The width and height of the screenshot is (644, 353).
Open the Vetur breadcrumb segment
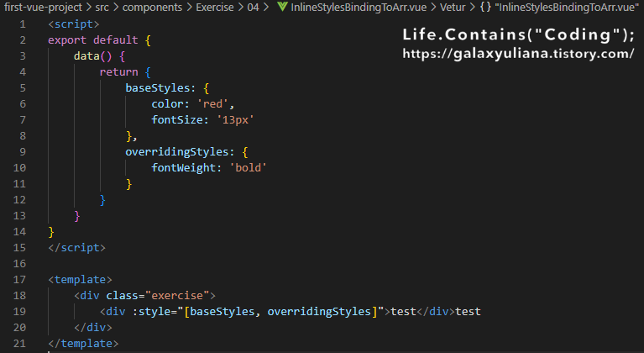[x=453, y=8]
